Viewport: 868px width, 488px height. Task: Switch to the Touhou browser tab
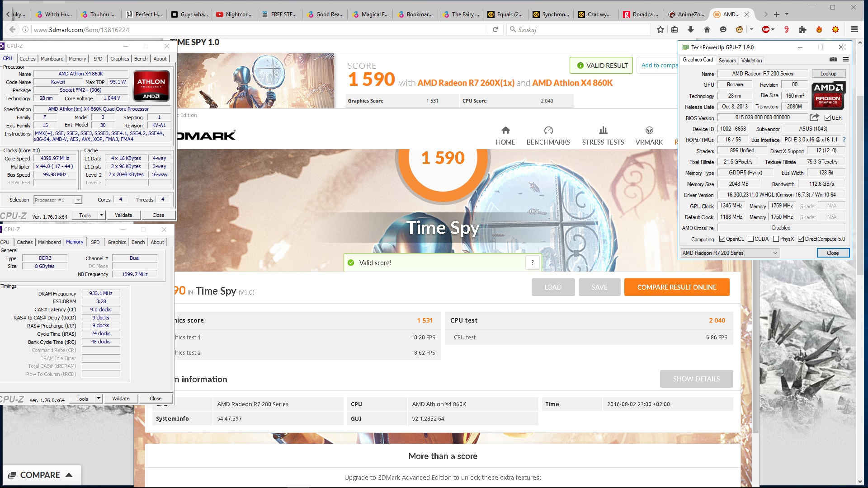98,14
